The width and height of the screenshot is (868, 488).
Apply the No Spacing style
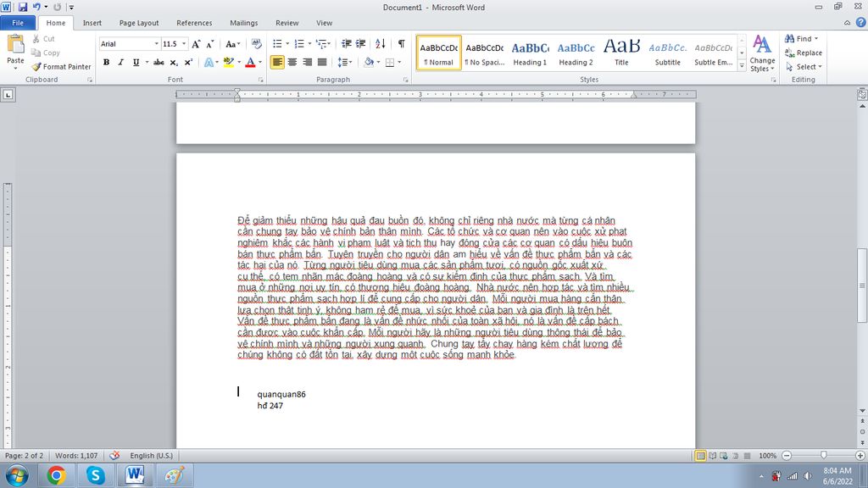(x=484, y=53)
